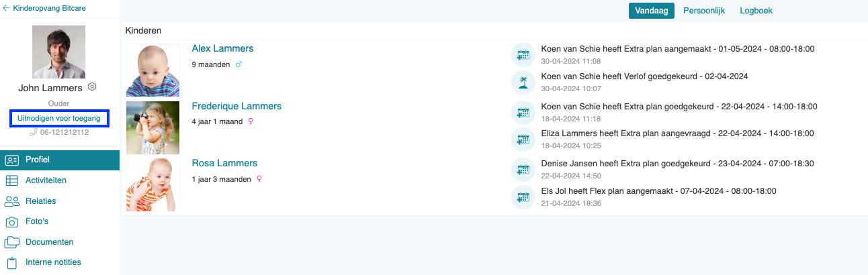This screenshot has height=275, width=868.
Task: Open Frederique Lammers profile link
Action: coord(236,107)
